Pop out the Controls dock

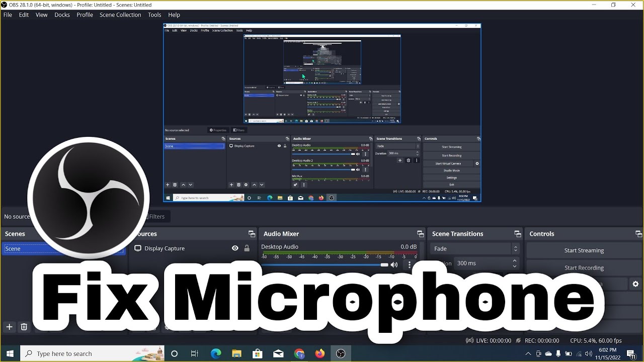click(638, 234)
